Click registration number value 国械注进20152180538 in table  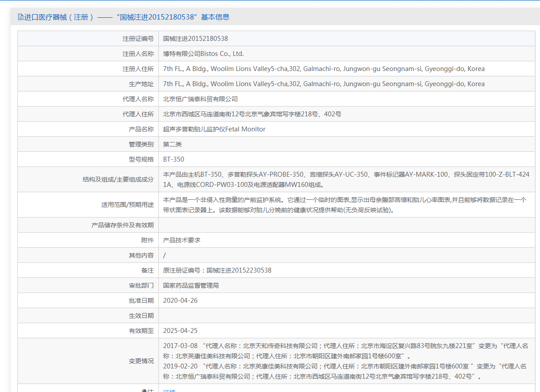pos(195,39)
